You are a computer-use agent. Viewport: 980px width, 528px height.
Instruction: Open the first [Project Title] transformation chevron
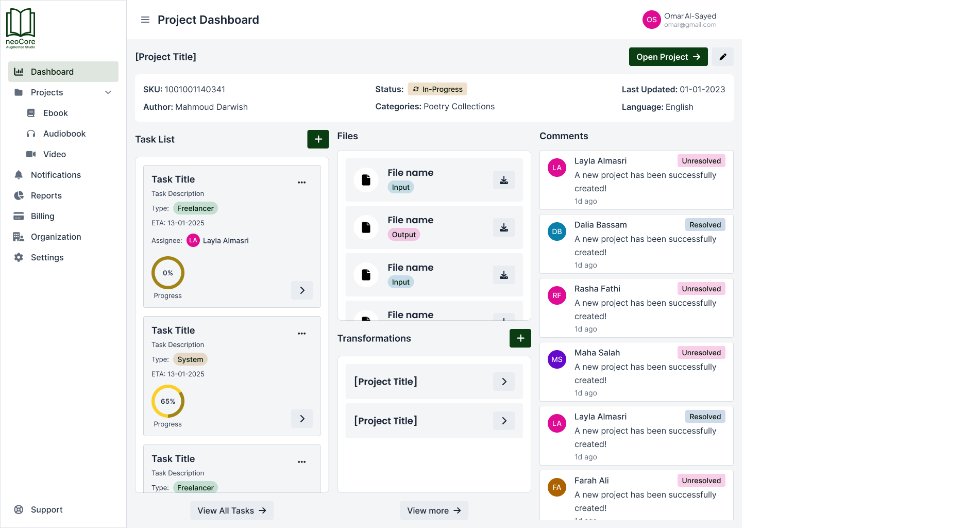coord(503,382)
